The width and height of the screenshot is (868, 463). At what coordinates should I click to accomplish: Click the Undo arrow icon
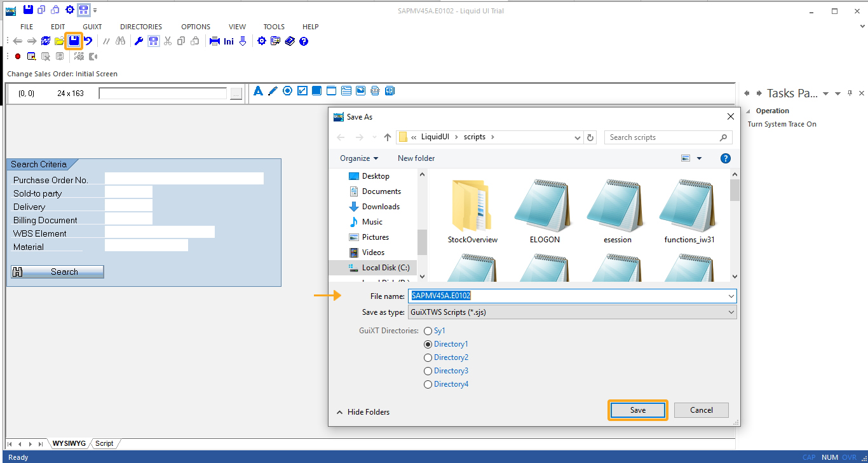(88, 41)
